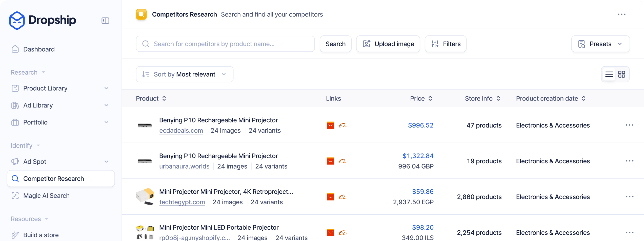Sort by Product column
644x241 pixels.
151,98
